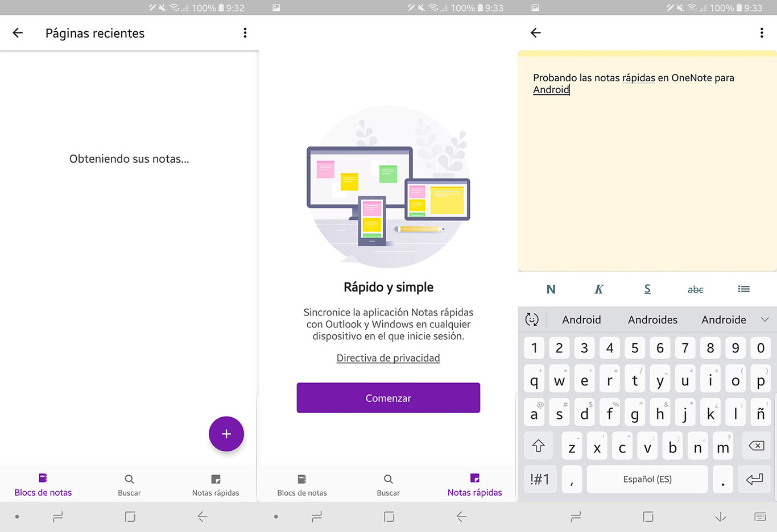Apply strikethrough with the abc icon

tap(695, 289)
